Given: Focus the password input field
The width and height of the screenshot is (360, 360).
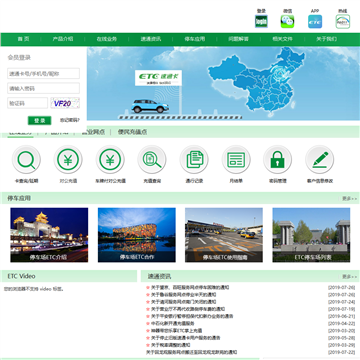Looking at the screenshot, I should (x=43, y=88).
